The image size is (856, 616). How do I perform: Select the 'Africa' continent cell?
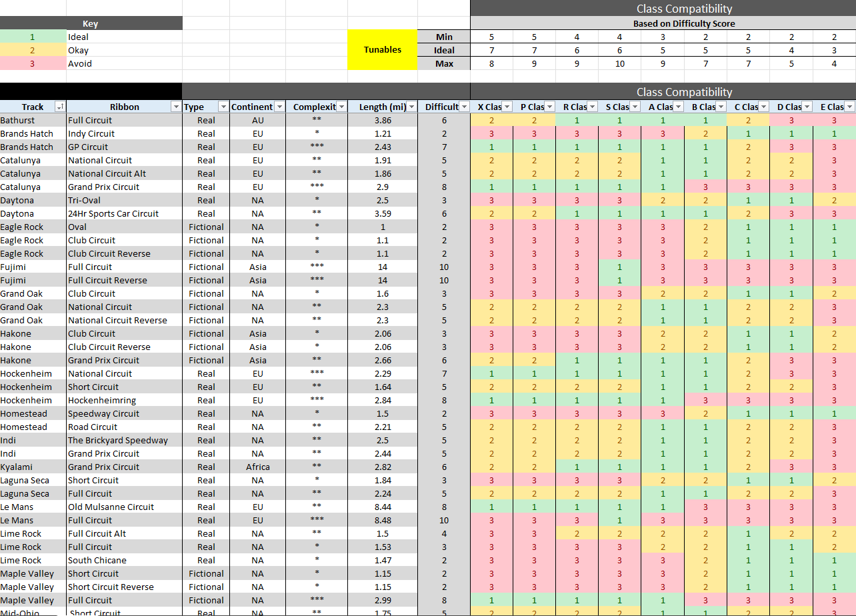[258, 467]
